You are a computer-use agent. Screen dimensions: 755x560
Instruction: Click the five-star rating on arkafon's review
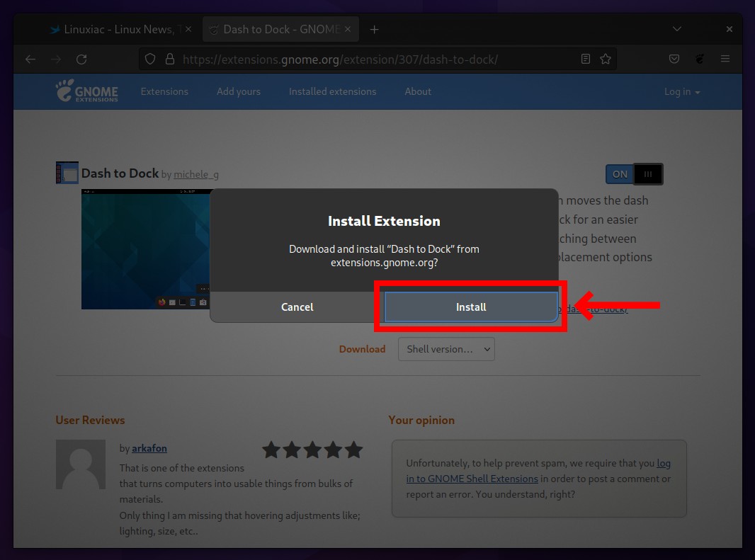point(312,450)
